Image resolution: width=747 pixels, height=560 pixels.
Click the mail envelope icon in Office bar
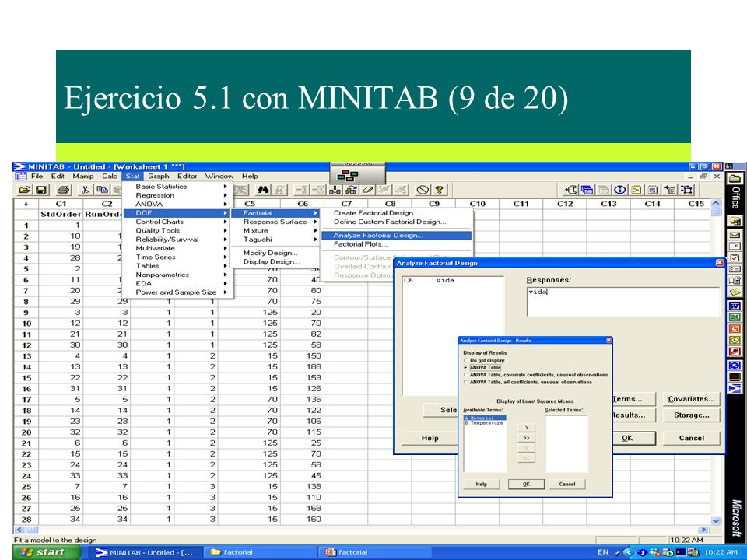[x=735, y=235]
